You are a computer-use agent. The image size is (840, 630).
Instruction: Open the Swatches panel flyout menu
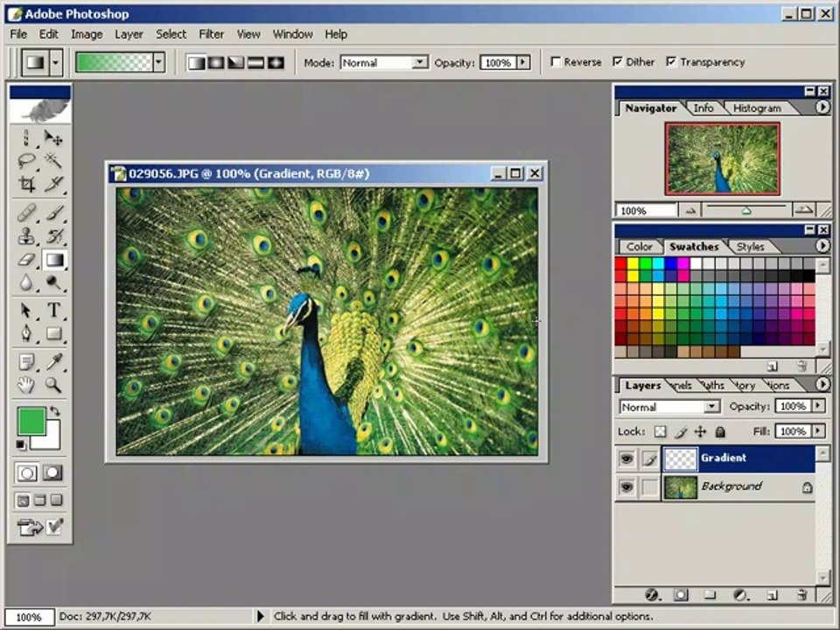(x=822, y=245)
